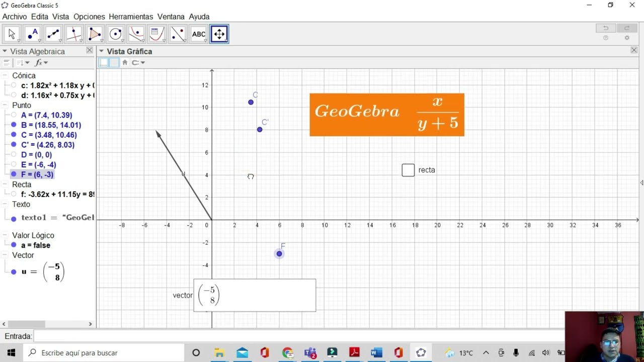The height and width of the screenshot is (362, 644).
Task: Toggle grid display in Graphics View
Action: click(x=114, y=62)
